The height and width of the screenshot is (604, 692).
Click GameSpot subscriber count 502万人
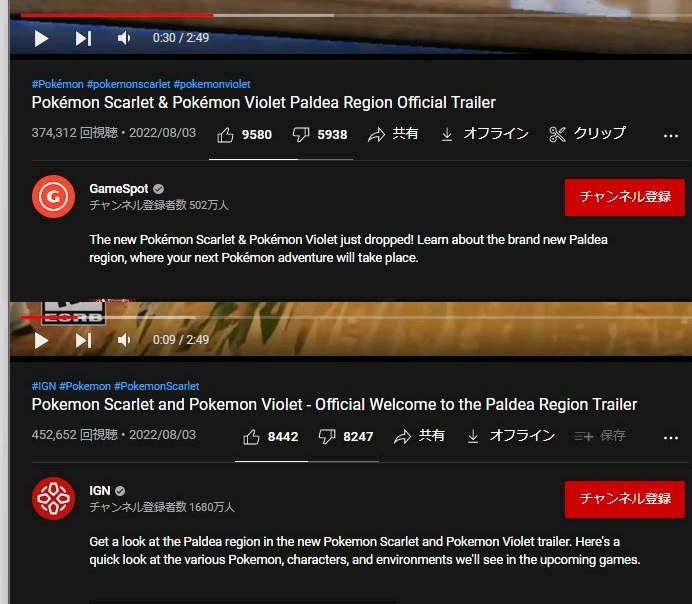tap(159, 205)
